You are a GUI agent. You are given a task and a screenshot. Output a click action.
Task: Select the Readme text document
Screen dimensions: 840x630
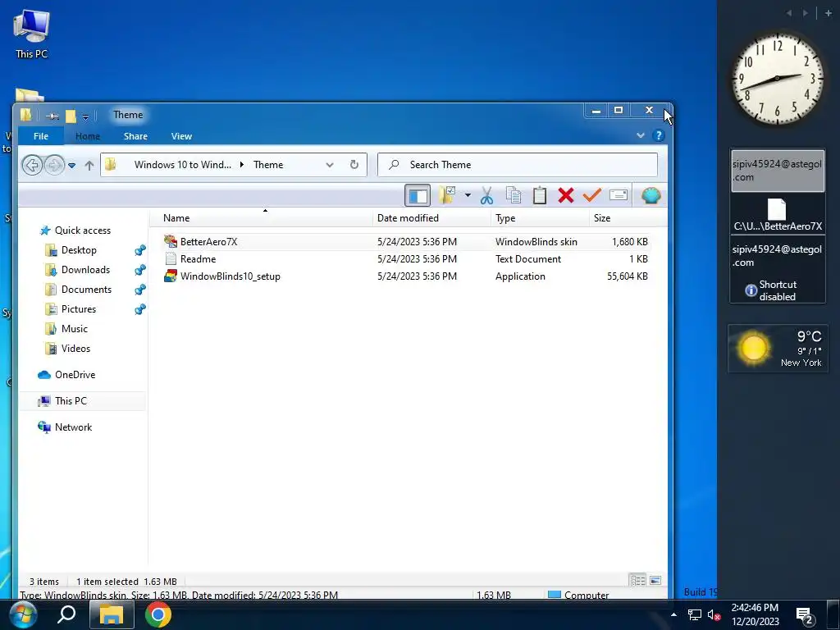pyautogui.click(x=198, y=258)
